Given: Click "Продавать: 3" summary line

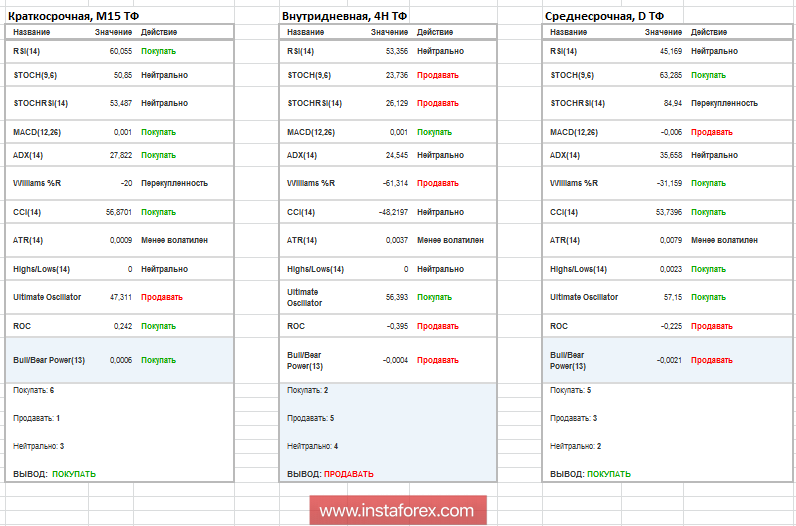Looking at the screenshot, I should click(x=574, y=418).
